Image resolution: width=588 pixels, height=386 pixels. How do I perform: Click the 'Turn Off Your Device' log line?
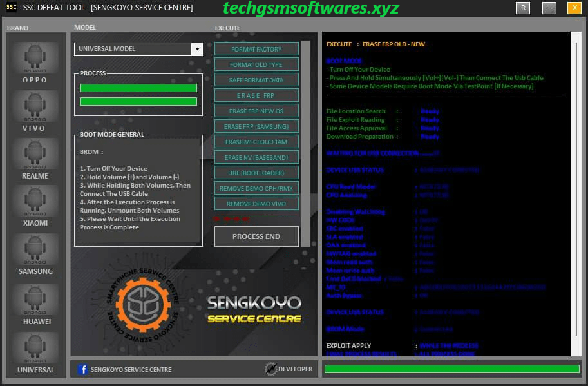[x=358, y=70]
